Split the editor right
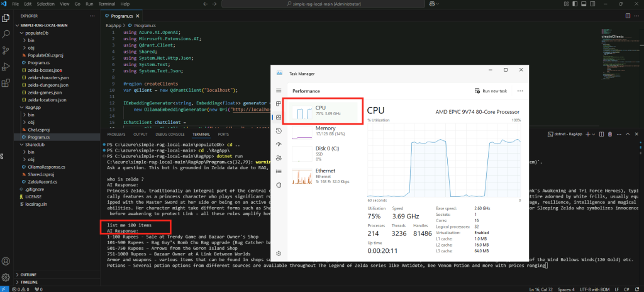Screen dimensions: 644x292 pyautogui.click(x=628, y=16)
